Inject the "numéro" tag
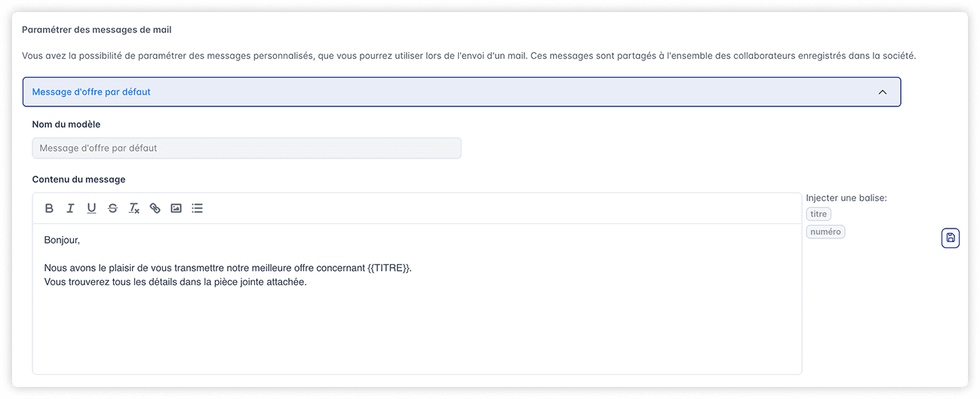This screenshot has width=980, height=399. pos(825,232)
